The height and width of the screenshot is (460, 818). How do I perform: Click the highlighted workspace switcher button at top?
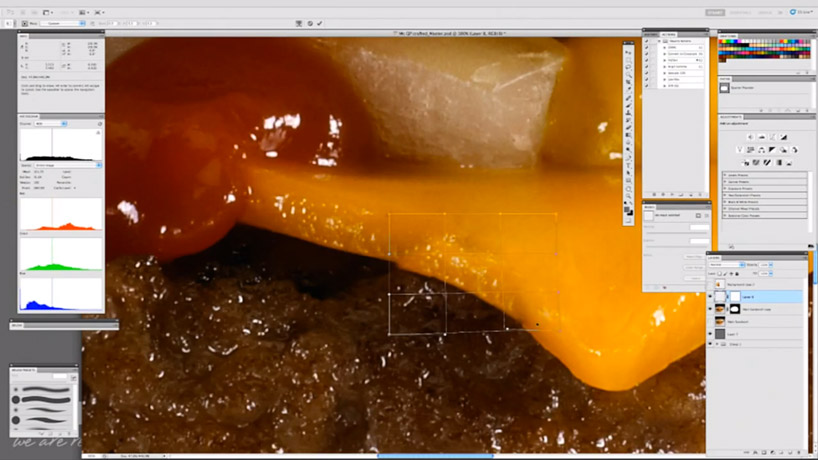(715, 12)
